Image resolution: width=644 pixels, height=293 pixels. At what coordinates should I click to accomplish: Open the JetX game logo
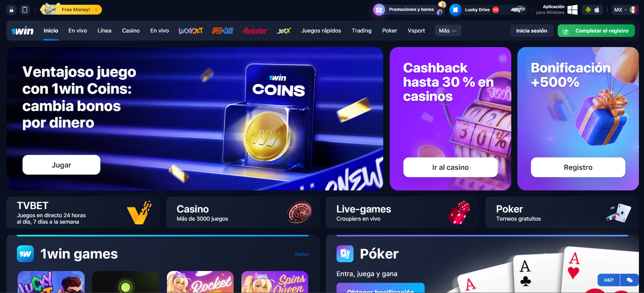pos(284,31)
